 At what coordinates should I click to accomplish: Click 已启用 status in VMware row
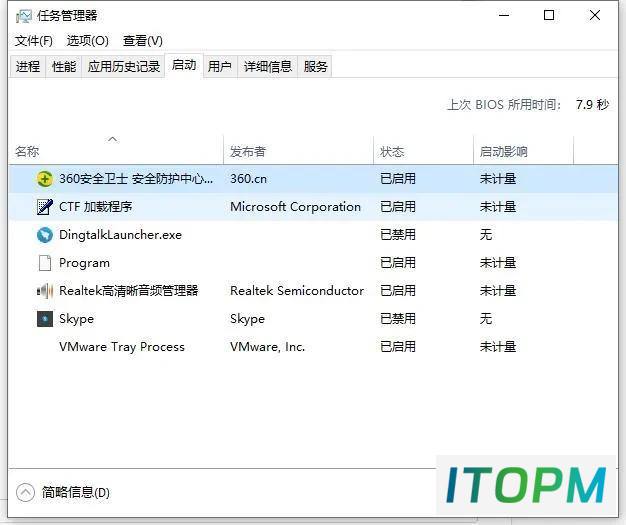pyautogui.click(x=398, y=347)
